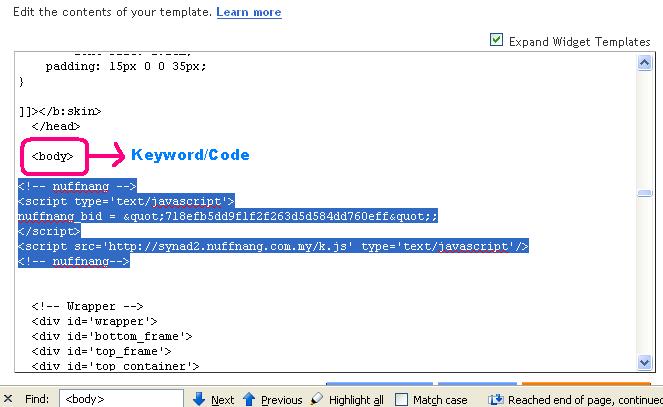Image resolution: width=663 pixels, height=407 pixels.
Task: Click the Next down-arrow icon in the find bar
Action: pos(199,399)
